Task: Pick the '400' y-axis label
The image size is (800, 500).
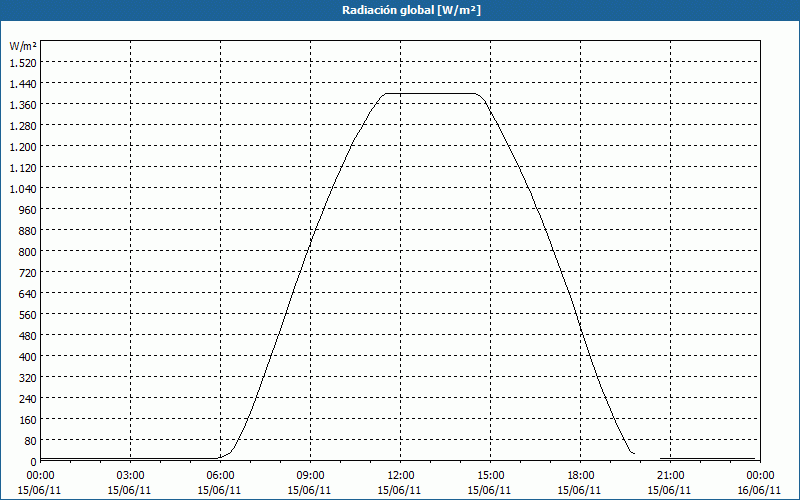Action: 28,357
